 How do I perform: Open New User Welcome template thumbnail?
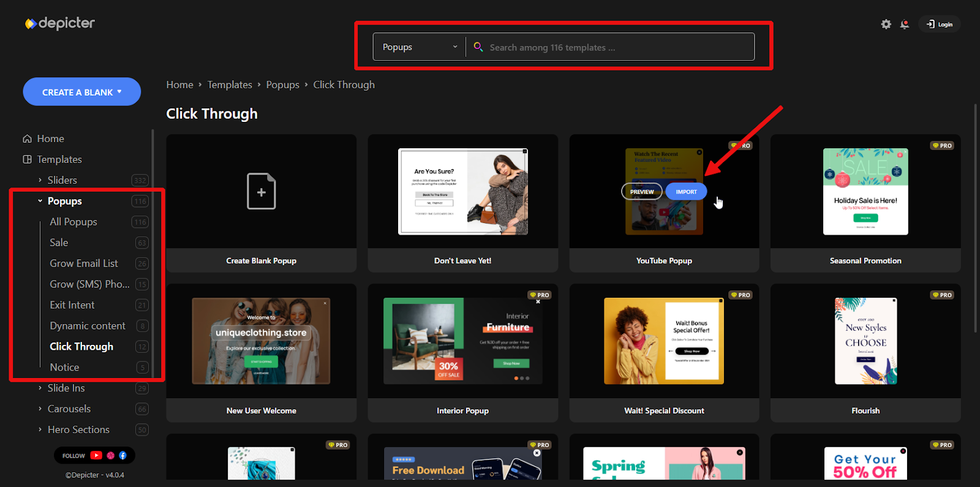262,341
